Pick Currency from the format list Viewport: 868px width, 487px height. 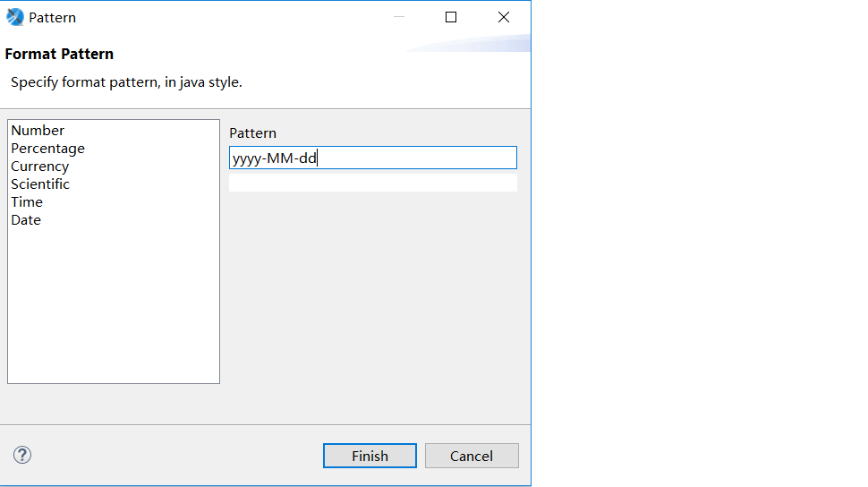coord(39,167)
